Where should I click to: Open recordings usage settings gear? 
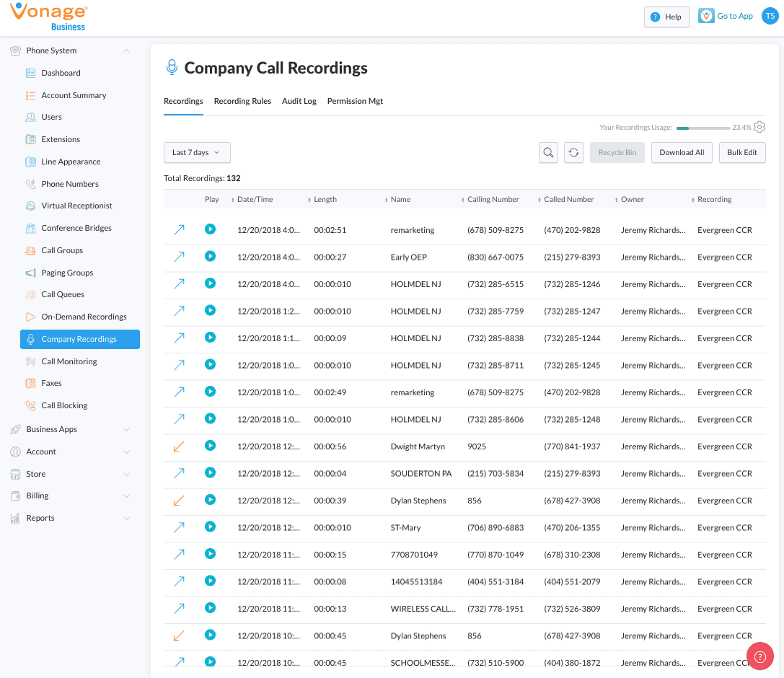tap(759, 127)
